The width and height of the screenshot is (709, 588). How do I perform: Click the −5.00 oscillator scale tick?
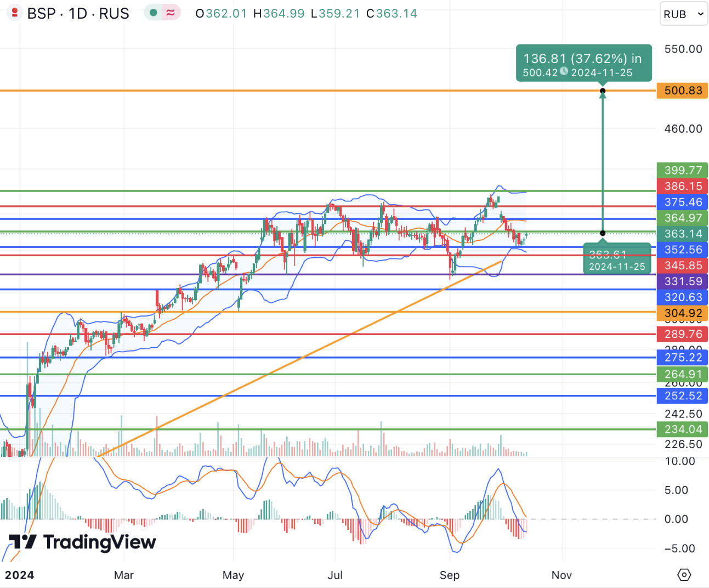[680, 549]
